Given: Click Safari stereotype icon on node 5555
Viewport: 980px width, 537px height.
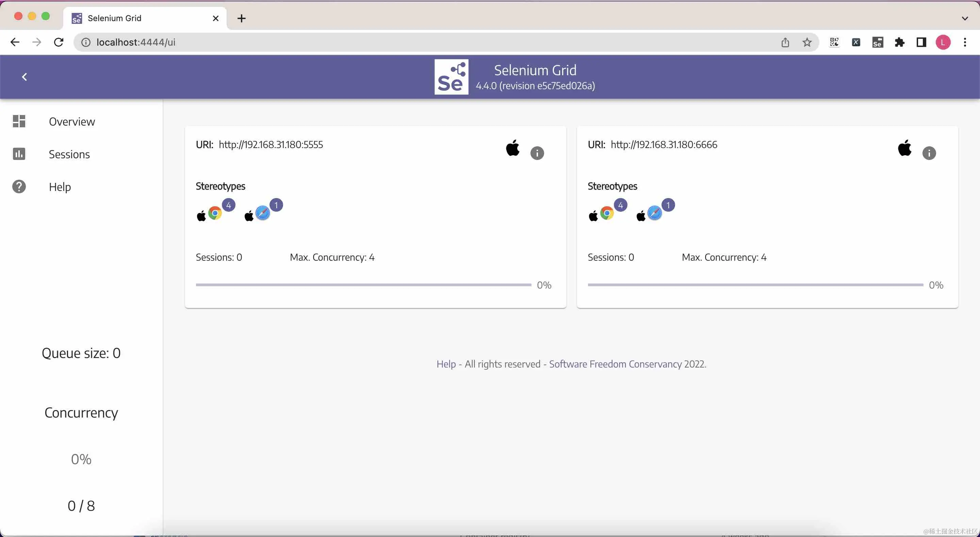Looking at the screenshot, I should [262, 213].
